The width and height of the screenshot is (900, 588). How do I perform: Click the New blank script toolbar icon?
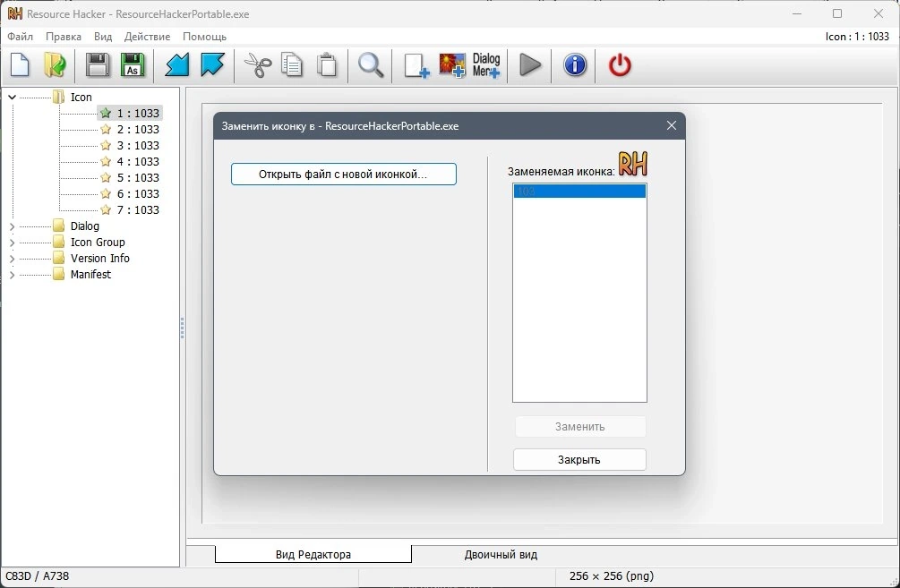tap(20, 64)
